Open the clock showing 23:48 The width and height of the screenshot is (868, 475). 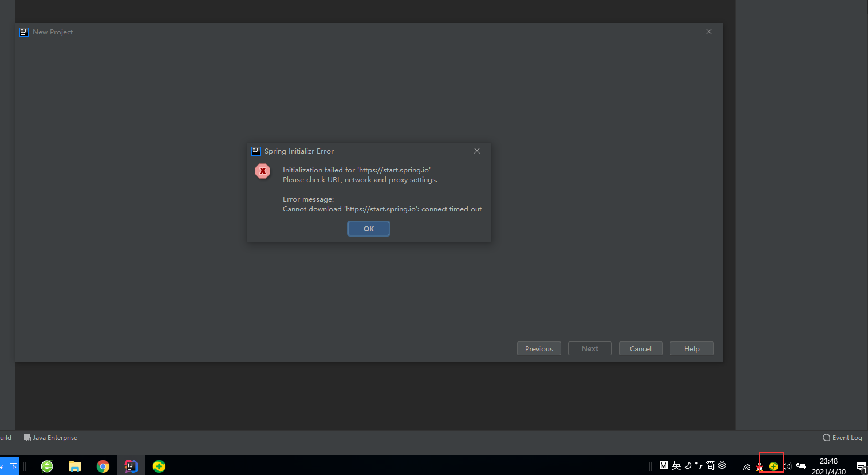pos(828,466)
